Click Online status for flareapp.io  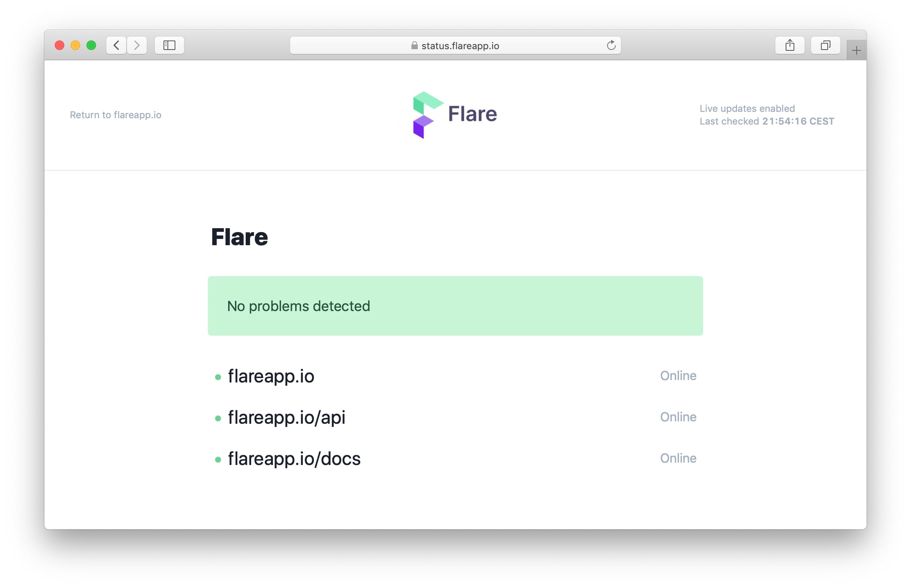[678, 376]
